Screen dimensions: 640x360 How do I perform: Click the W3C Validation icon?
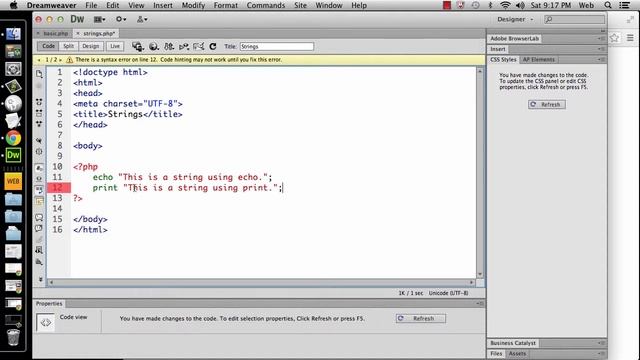point(184,47)
